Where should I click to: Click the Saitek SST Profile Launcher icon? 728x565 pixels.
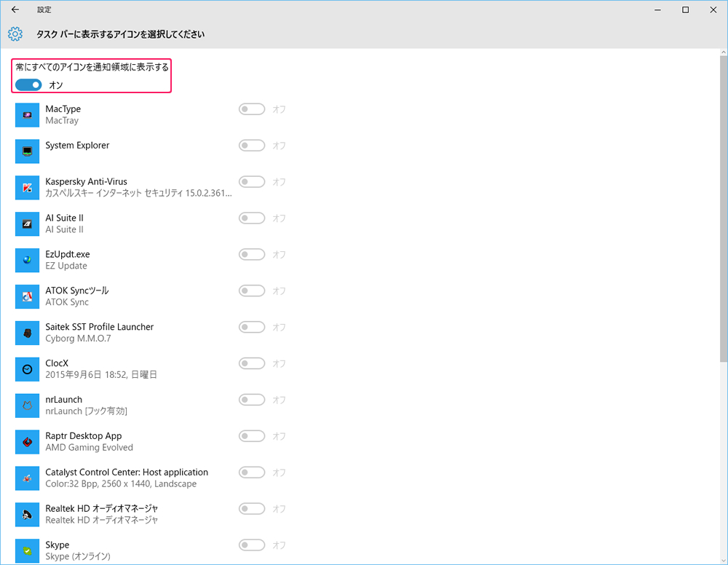(x=27, y=333)
